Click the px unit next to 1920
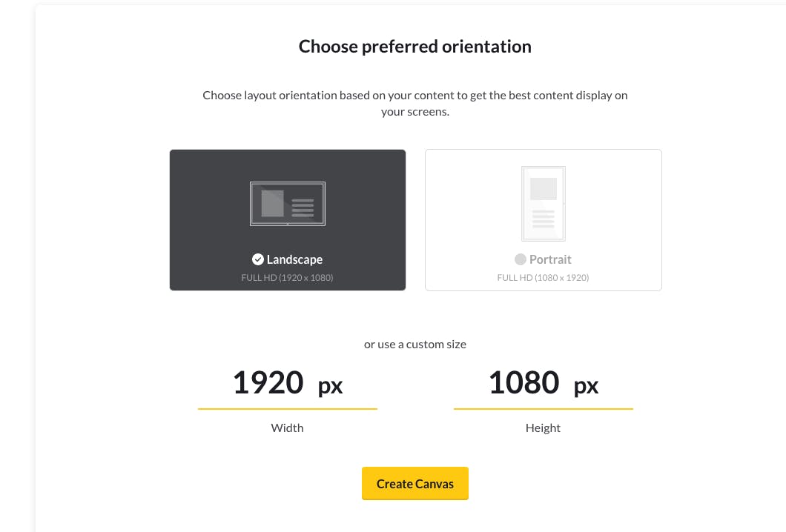This screenshot has height=532, width=786. pyautogui.click(x=330, y=386)
